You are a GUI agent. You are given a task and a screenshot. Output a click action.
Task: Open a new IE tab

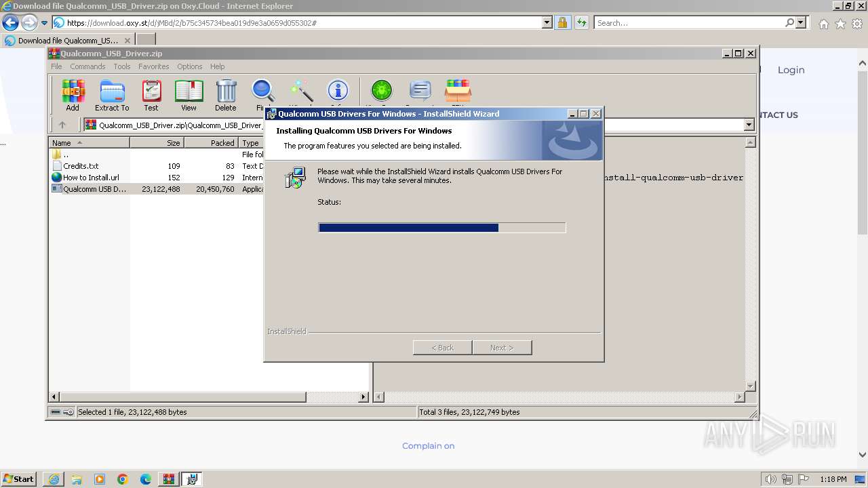[146, 40]
